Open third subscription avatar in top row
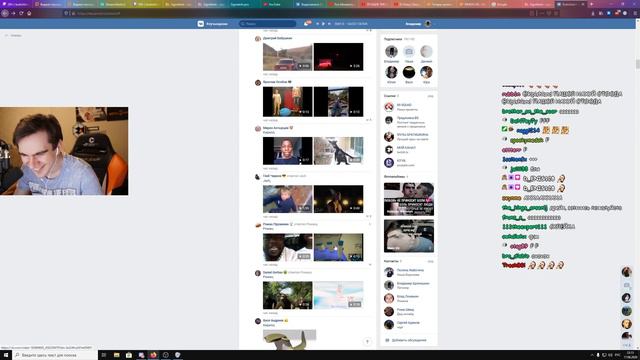 point(426,52)
